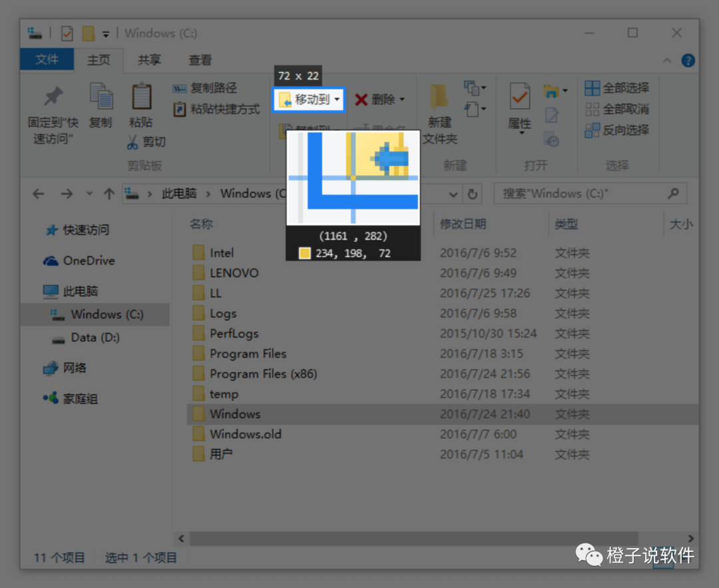This screenshot has width=719, height=588.
Task: Click New folder icon in quick access toolbar
Action: 88,33
